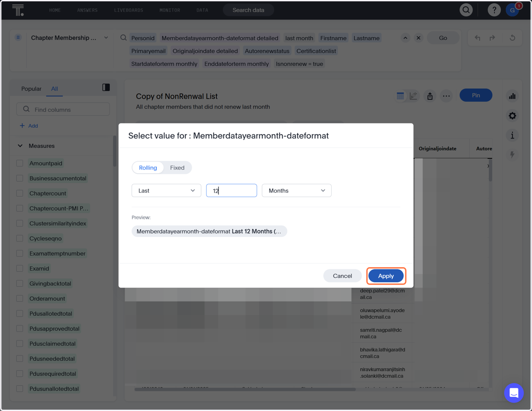Click the Personid search token
Viewport: 532px width, 411px height.
143,38
